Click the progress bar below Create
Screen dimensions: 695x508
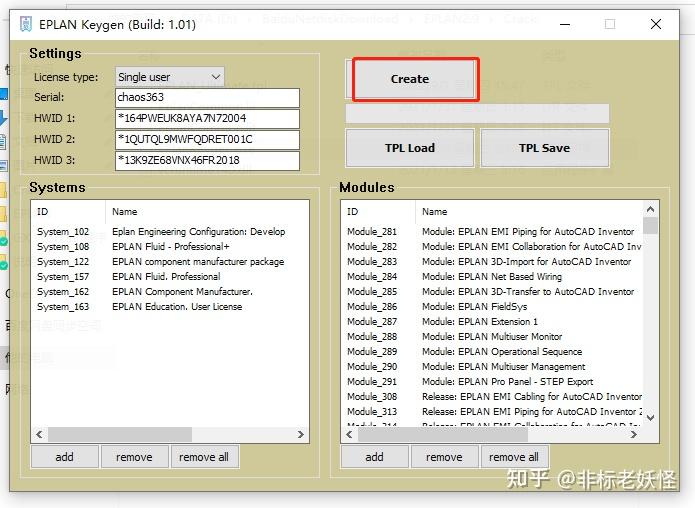pyautogui.click(x=477, y=113)
